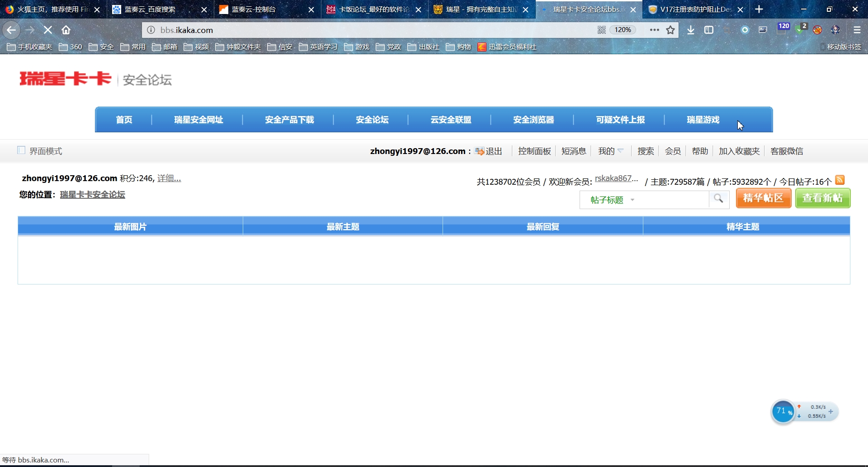Click the 详细... points details link

pos(169,178)
